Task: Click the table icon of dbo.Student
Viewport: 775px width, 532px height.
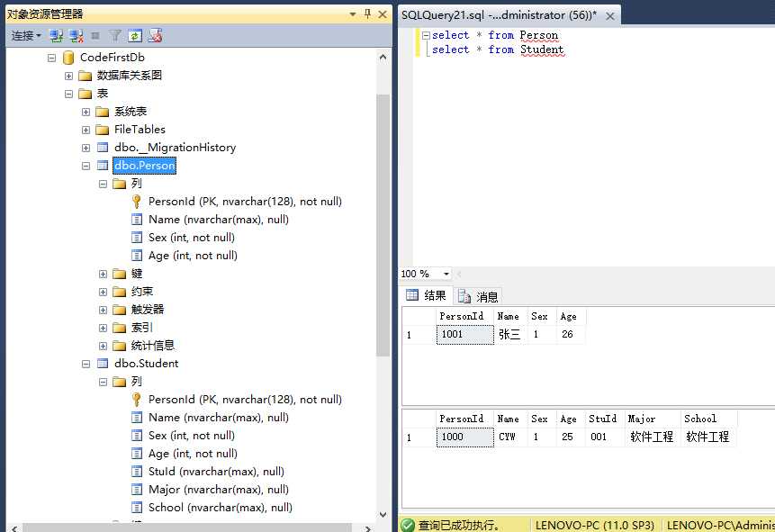Action: (103, 364)
